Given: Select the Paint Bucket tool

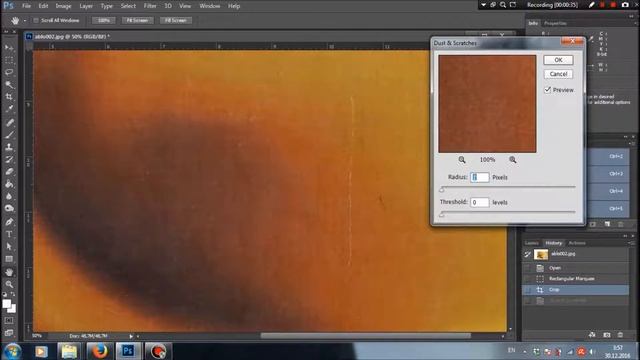Looking at the screenshot, I should (x=9, y=184).
